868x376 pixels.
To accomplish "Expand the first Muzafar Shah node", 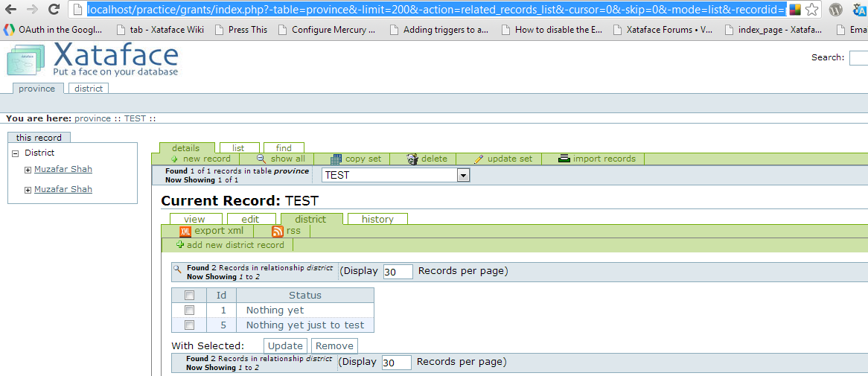I will (28, 171).
